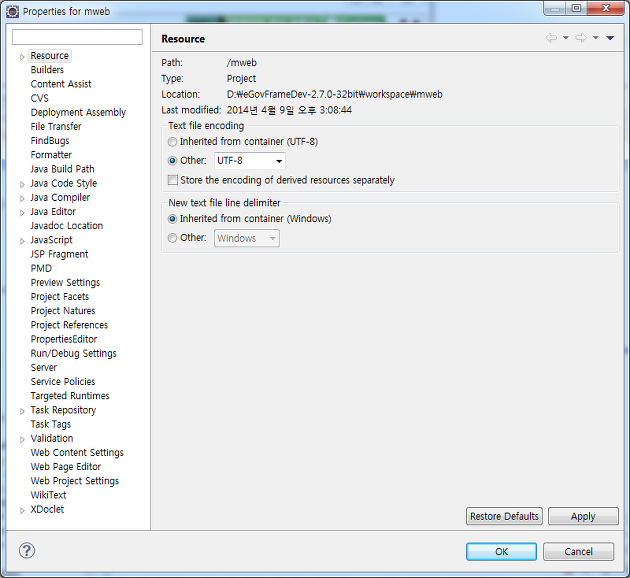Open the Content Assist page
The image size is (630, 578).
click(61, 84)
